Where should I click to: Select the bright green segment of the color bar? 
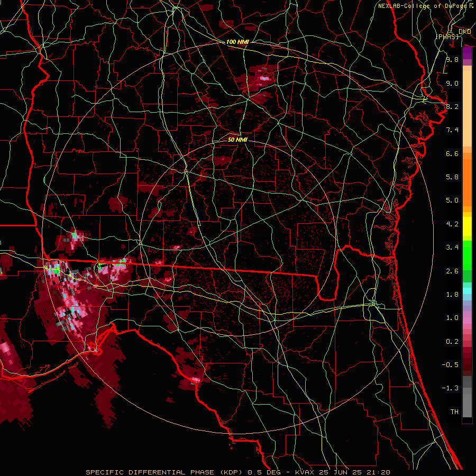[467, 255]
